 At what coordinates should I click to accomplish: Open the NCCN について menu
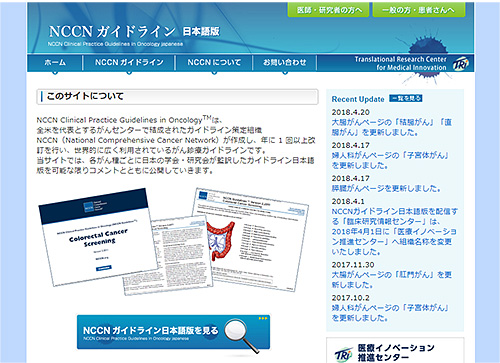pyautogui.click(x=214, y=62)
